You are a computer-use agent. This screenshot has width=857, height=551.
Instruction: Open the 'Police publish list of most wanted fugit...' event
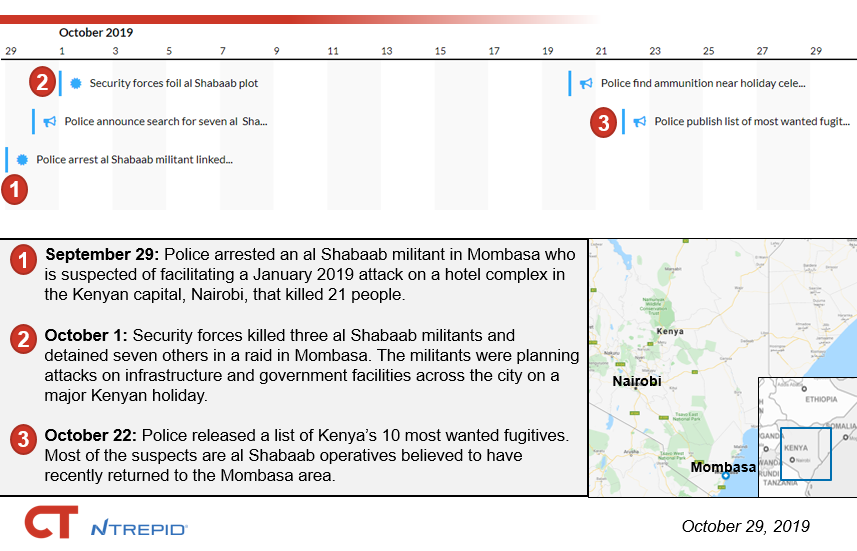tap(752, 121)
